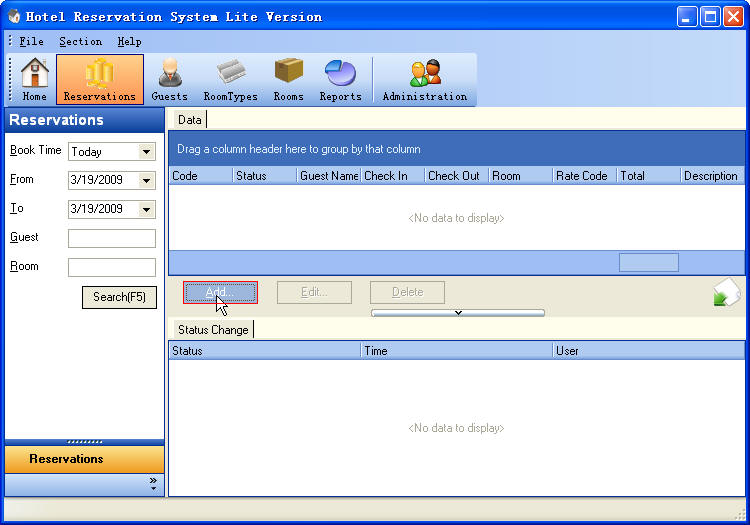This screenshot has height=525, width=750.
Task: Select the Reservations toolbar icon
Action: coord(99,79)
